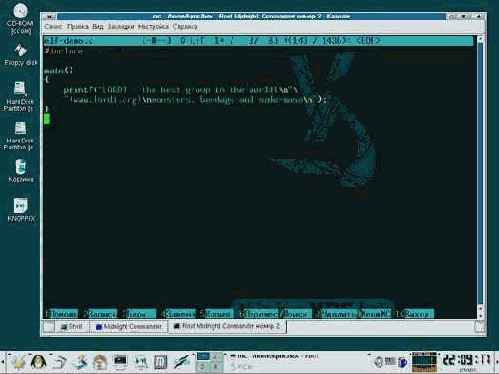Open the window menu button in the Konsole title bar
499x374 pixels.
tap(50, 16)
